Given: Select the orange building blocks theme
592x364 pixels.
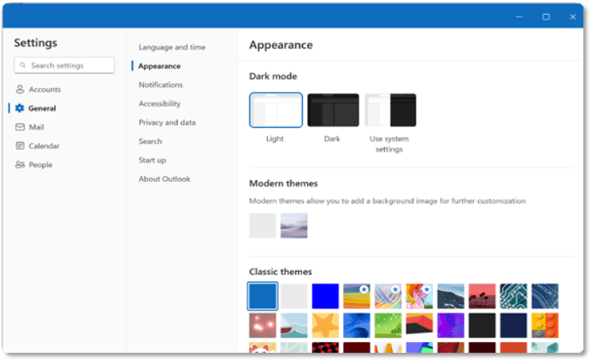Looking at the screenshot, I should click(x=544, y=325).
